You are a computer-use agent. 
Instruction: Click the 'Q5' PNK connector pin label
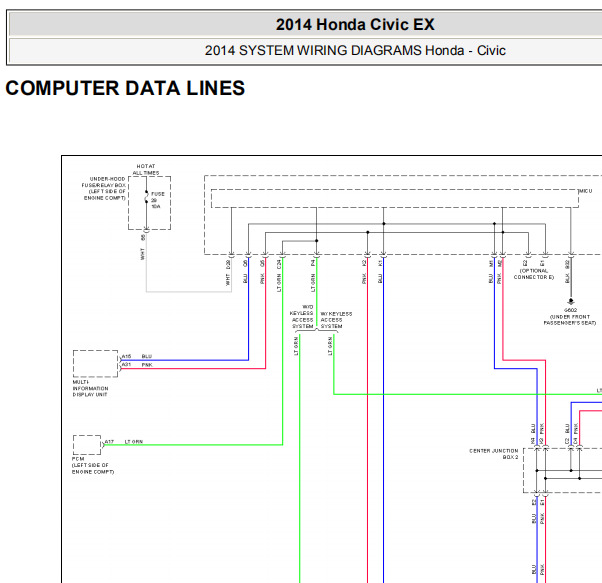[262, 263]
